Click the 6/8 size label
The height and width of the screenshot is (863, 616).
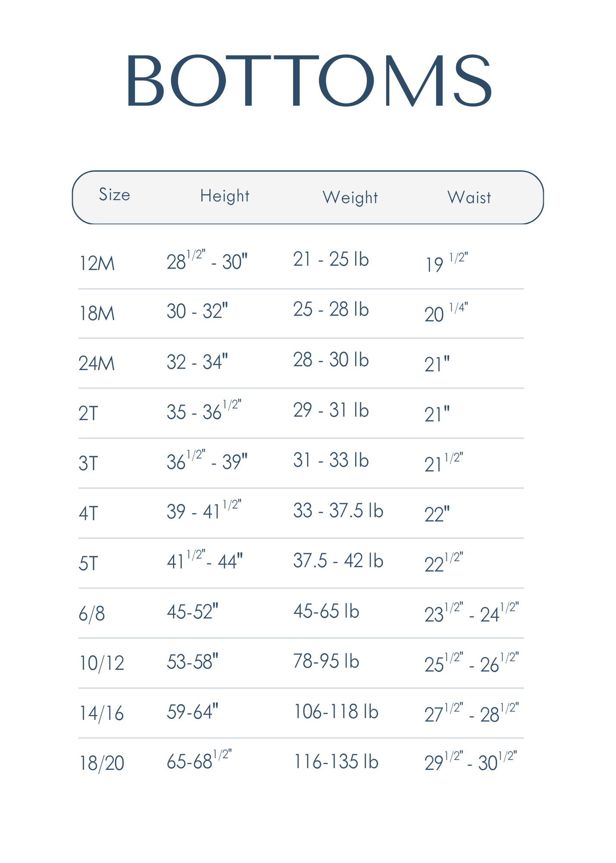(x=92, y=614)
